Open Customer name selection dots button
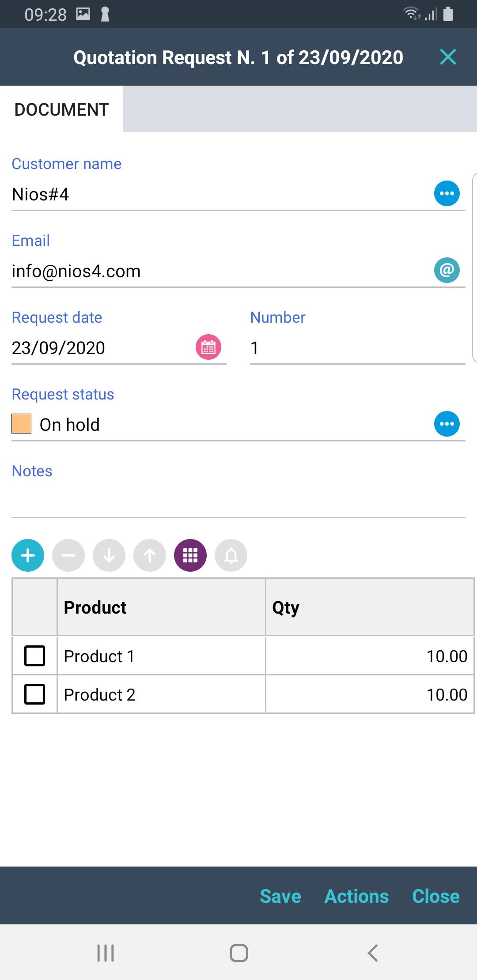 tap(447, 193)
